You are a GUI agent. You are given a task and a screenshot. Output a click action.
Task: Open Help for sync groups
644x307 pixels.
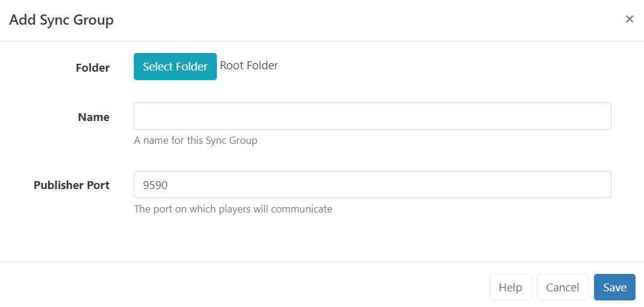tap(510, 287)
